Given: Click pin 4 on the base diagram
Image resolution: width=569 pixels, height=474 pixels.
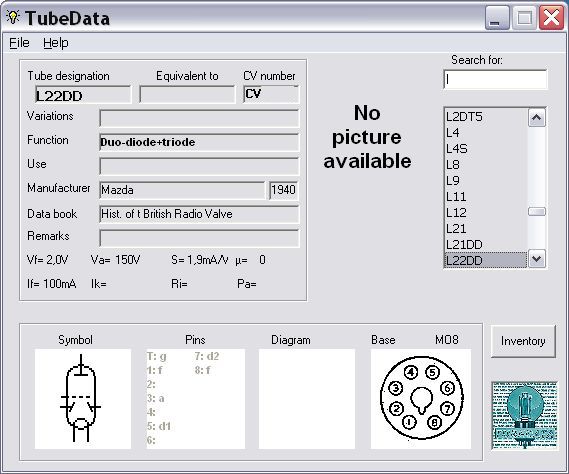Looking at the screenshot, I should coord(411,372).
